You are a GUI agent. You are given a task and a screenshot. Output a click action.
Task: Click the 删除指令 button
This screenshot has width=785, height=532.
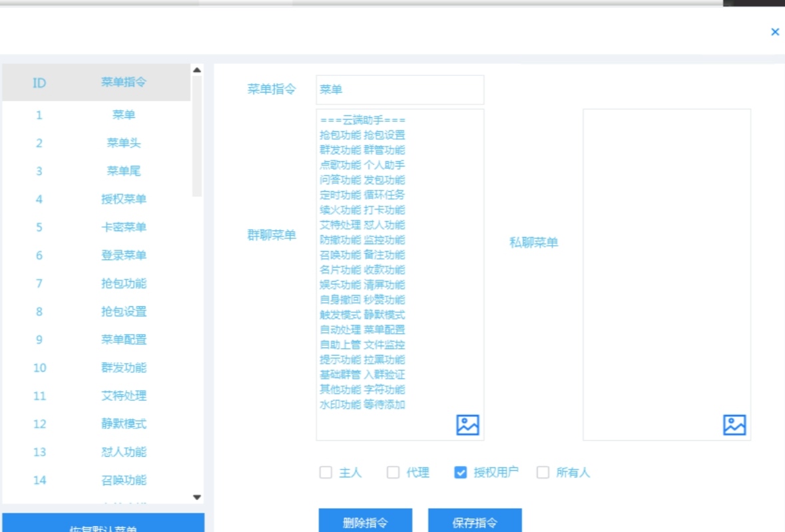click(x=365, y=522)
